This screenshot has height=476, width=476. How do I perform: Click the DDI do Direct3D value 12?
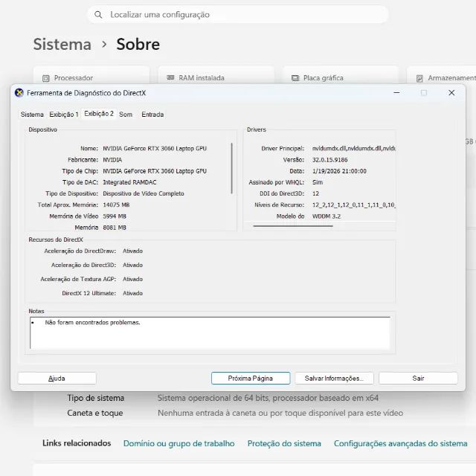[315, 193]
